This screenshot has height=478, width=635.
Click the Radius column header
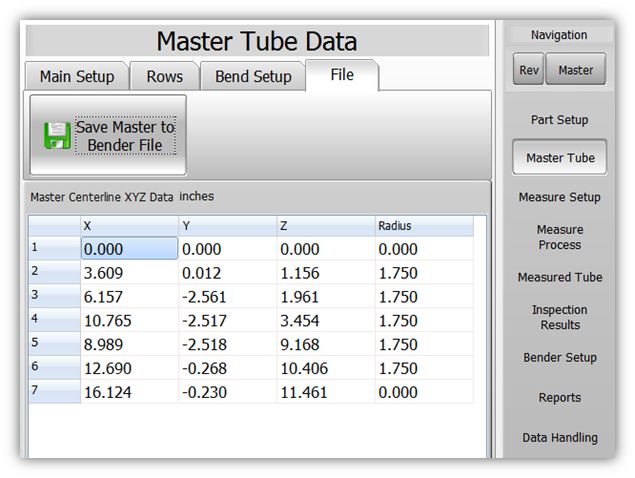tap(423, 226)
